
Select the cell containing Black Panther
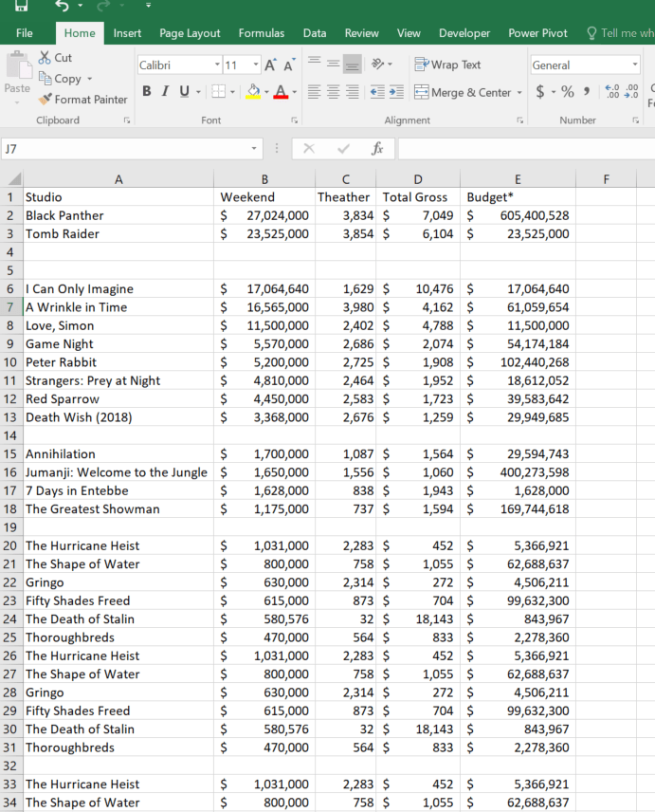118,215
